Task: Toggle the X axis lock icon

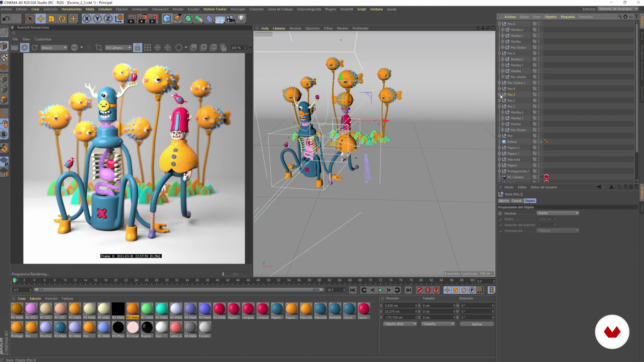Action: 87,19
